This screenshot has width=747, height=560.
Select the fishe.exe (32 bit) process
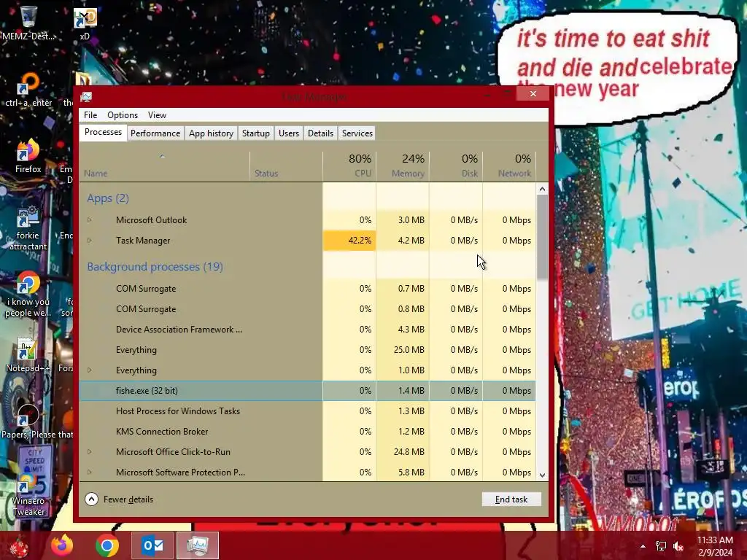(307, 391)
